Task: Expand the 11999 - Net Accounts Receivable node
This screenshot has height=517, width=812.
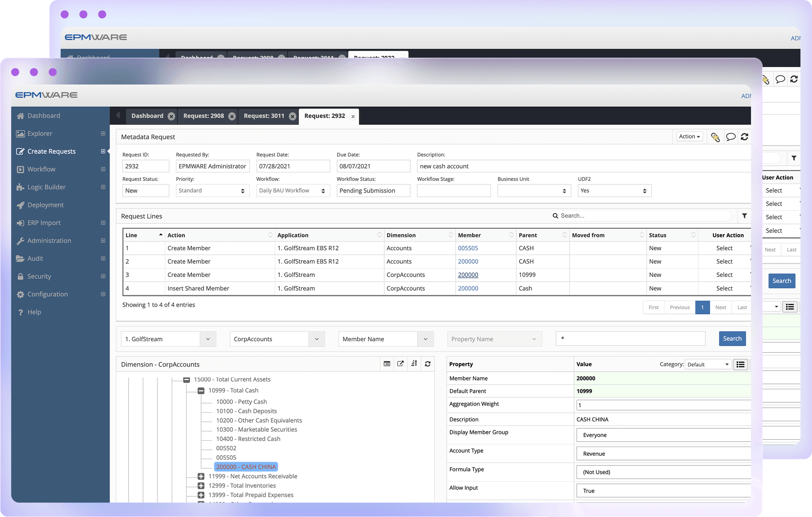Action: click(201, 476)
